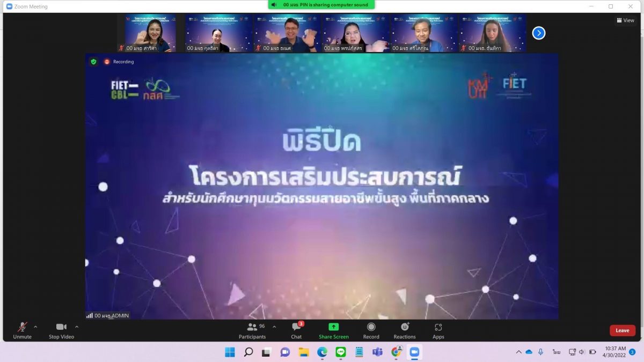Open the Teams Chat taskbar icon
The width and height of the screenshot is (644, 362).
pos(285,352)
